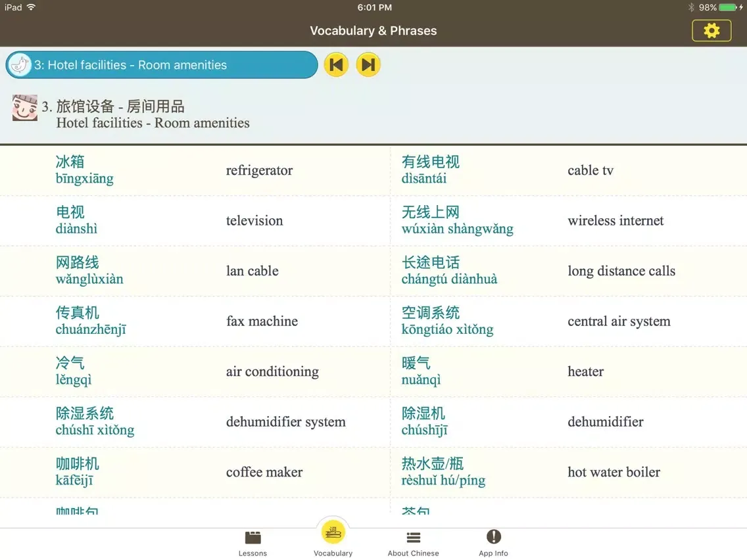Tap the word 有线电视 dìsāntái
The image size is (747, 560).
point(431,170)
